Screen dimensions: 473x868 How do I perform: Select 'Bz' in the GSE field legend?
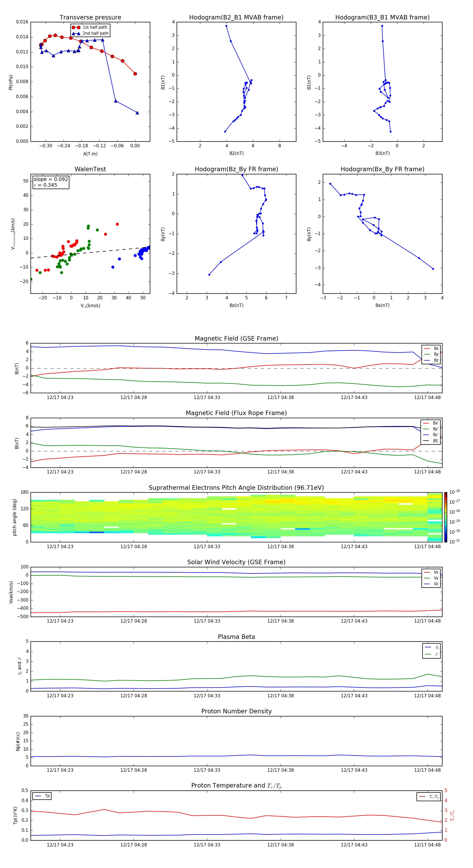(x=431, y=360)
